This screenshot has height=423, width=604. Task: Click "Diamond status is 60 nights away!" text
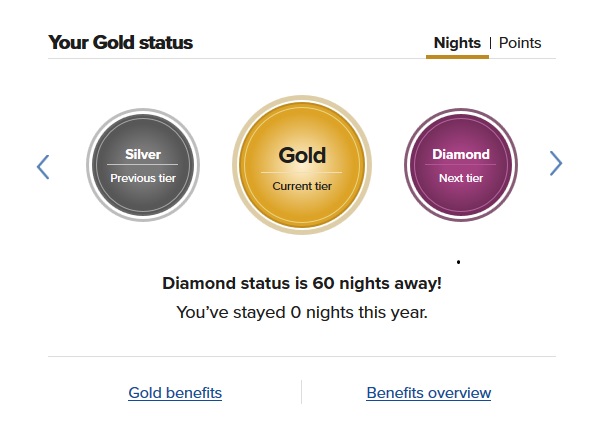(x=302, y=283)
